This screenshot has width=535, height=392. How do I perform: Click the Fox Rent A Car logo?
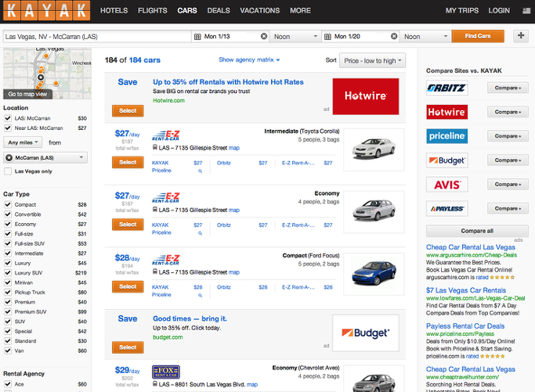166,372
